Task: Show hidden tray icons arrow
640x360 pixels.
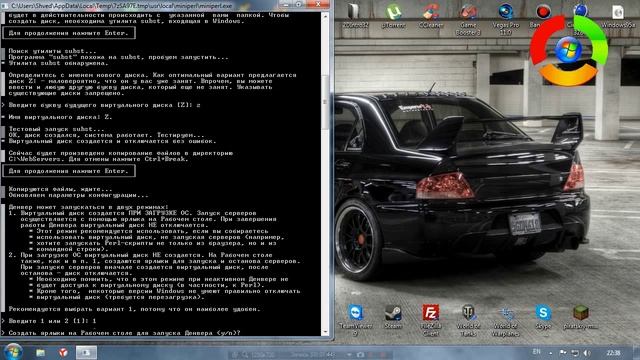Action: tap(551, 353)
